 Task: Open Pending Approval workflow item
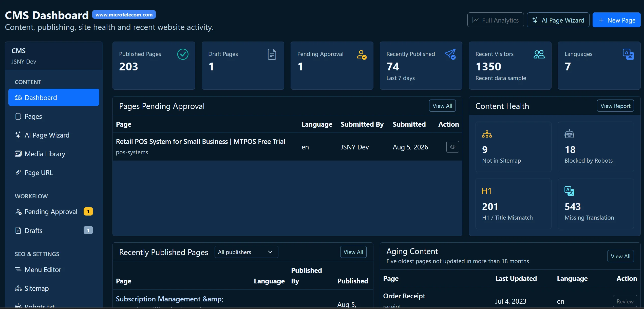pyautogui.click(x=54, y=211)
